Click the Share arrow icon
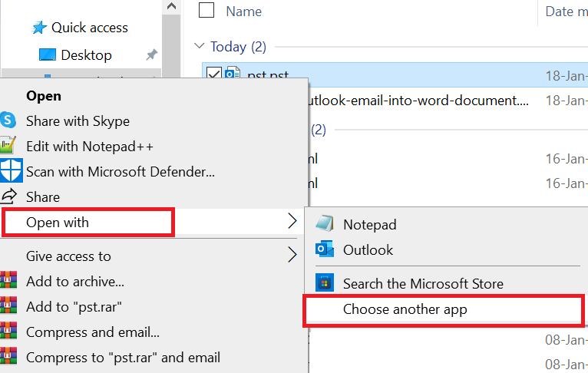This screenshot has width=588, height=373. point(8,196)
